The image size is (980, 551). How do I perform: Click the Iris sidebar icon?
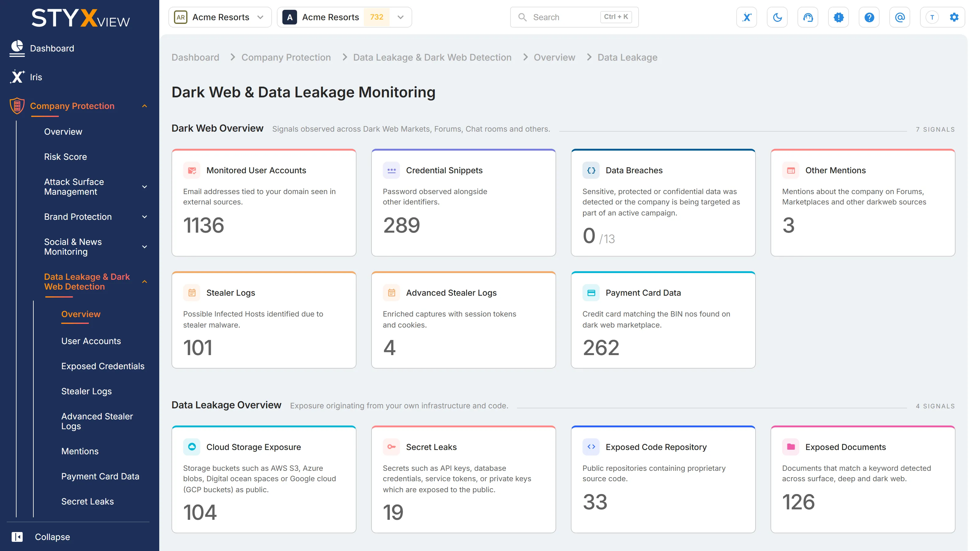click(x=17, y=77)
